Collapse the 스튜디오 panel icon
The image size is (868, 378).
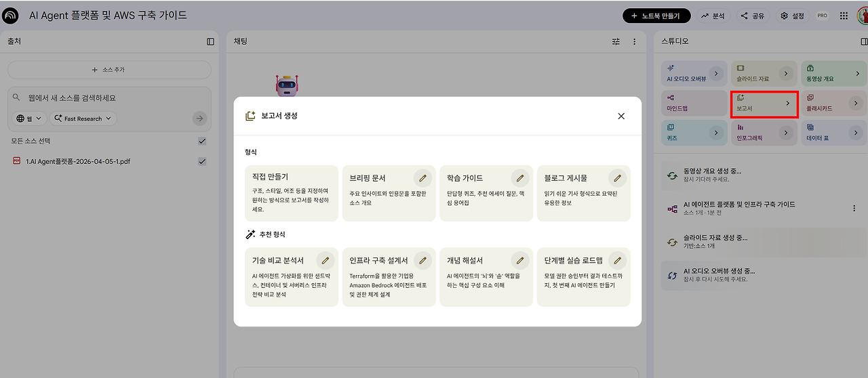coord(864,41)
